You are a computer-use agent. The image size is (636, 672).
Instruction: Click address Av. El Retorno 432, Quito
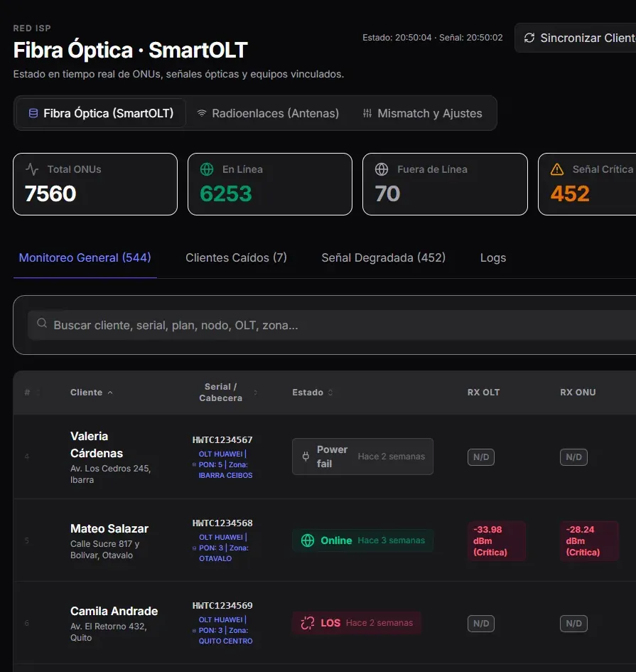(109, 631)
